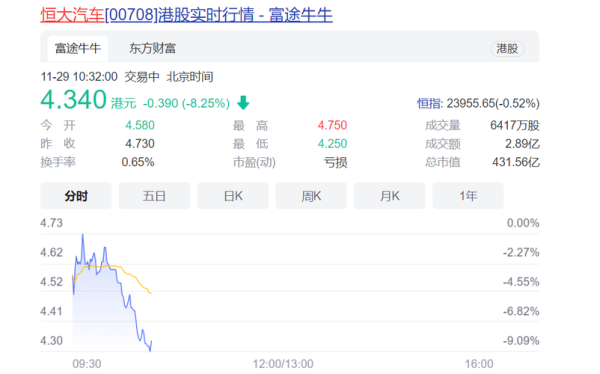Click the 最高 value 4.750
The width and height of the screenshot is (600, 374).
coord(333,125)
